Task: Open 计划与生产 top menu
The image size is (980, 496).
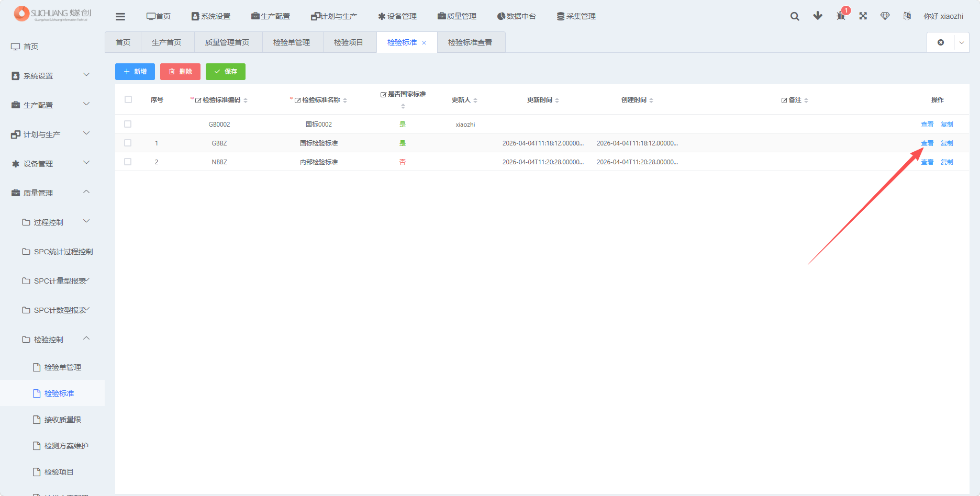Action: click(334, 16)
